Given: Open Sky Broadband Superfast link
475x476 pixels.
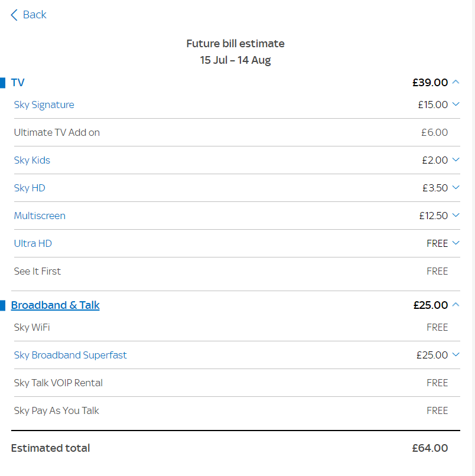Looking at the screenshot, I should tap(70, 355).
